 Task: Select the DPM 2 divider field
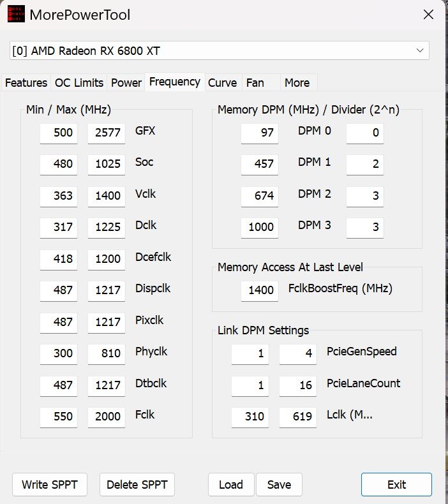[364, 196]
